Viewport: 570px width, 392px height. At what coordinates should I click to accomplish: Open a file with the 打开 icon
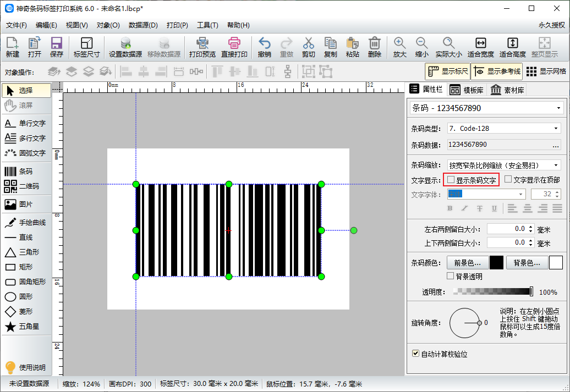35,47
